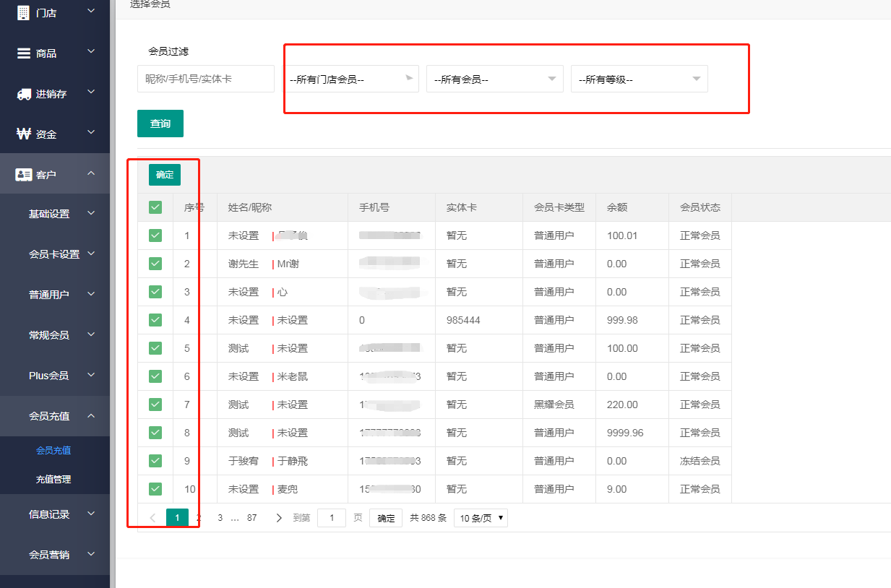This screenshot has height=588, width=891.
Task: Uncheck the checkbox for 于静飛 row
Action: pyautogui.click(x=155, y=461)
